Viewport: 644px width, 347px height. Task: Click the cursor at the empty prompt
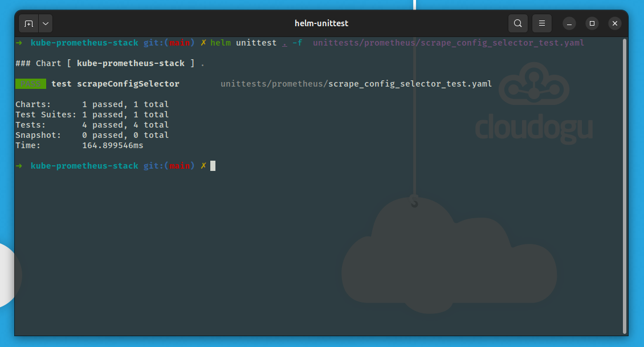(x=213, y=166)
